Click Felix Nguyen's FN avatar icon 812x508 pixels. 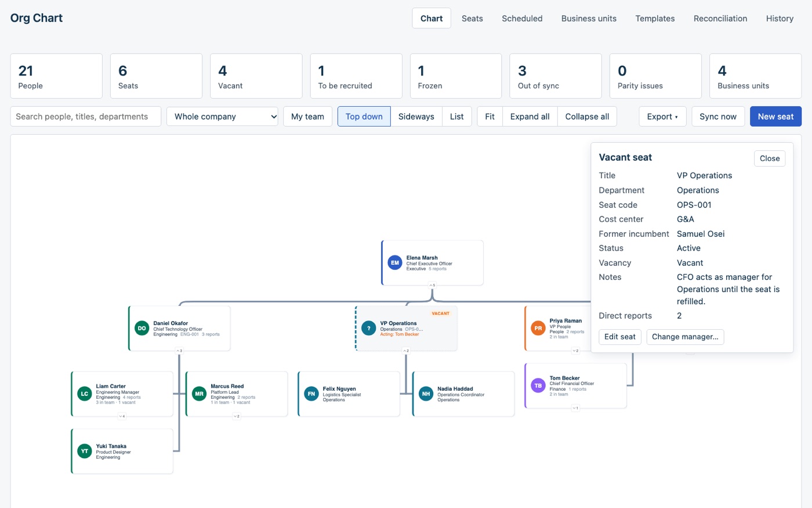point(311,394)
